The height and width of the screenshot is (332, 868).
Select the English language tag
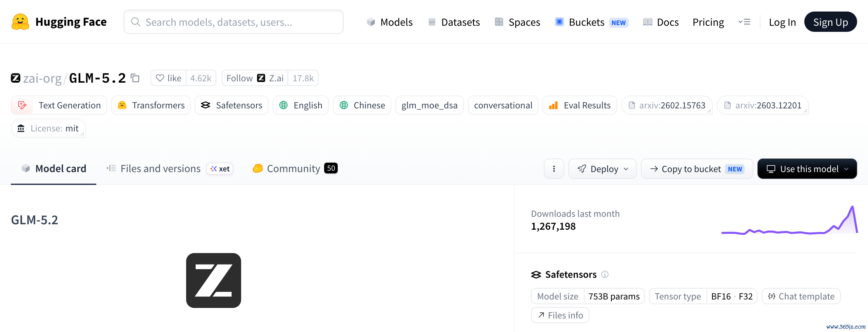(301, 105)
